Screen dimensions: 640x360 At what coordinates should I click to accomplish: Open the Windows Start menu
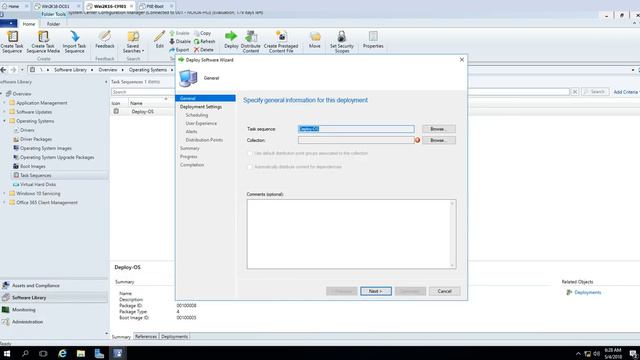coord(7,353)
